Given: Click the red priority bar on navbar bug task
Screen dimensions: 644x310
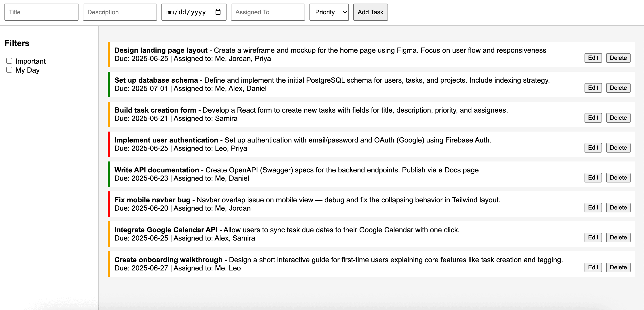Looking at the screenshot, I should click(109, 204).
